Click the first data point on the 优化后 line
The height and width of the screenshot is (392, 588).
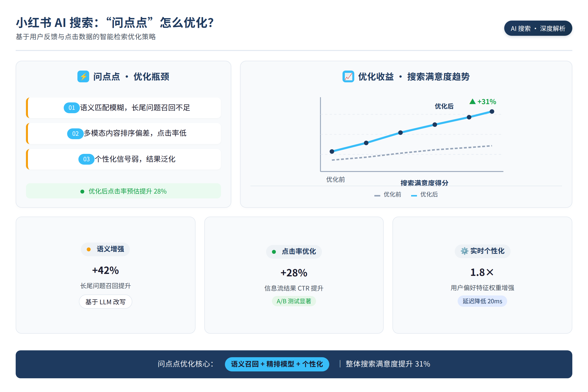332,151
